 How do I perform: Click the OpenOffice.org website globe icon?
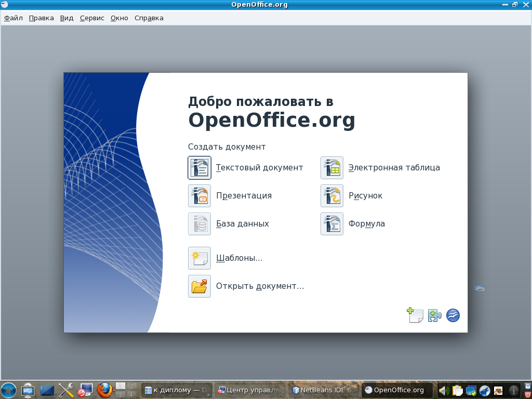point(453,315)
